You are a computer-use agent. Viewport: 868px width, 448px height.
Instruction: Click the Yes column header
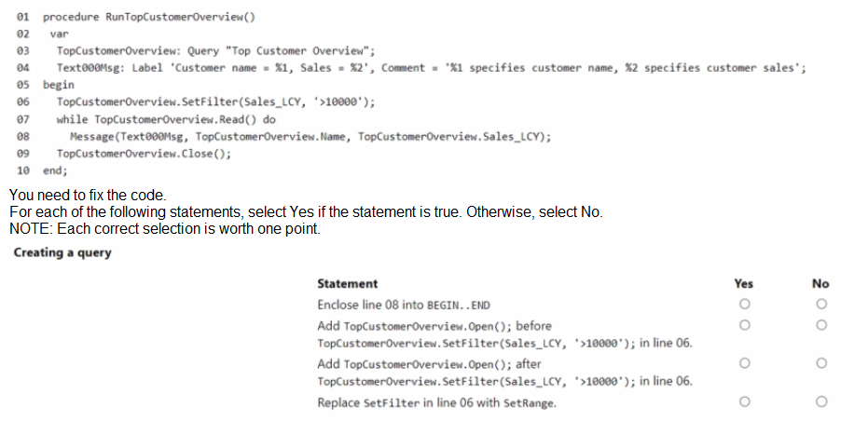pyautogui.click(x=744, y=283)
